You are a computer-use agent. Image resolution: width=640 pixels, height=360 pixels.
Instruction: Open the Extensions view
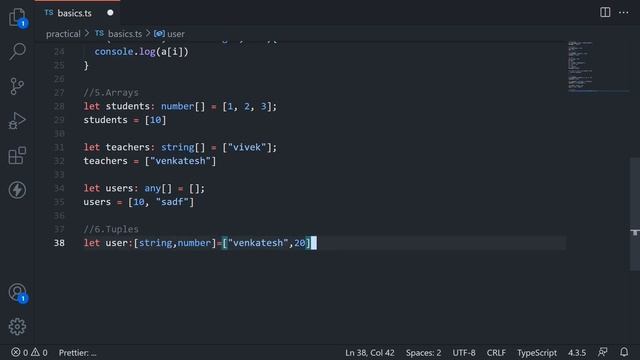click(17, 156)
